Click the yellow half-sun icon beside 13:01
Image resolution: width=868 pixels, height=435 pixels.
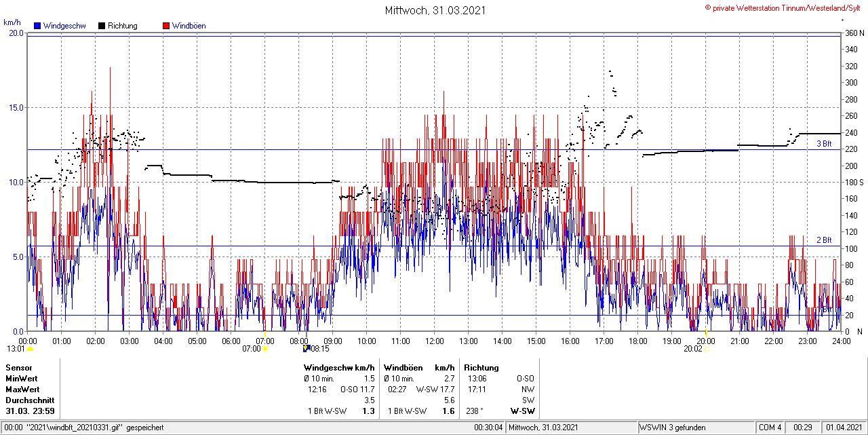point(30,349)
